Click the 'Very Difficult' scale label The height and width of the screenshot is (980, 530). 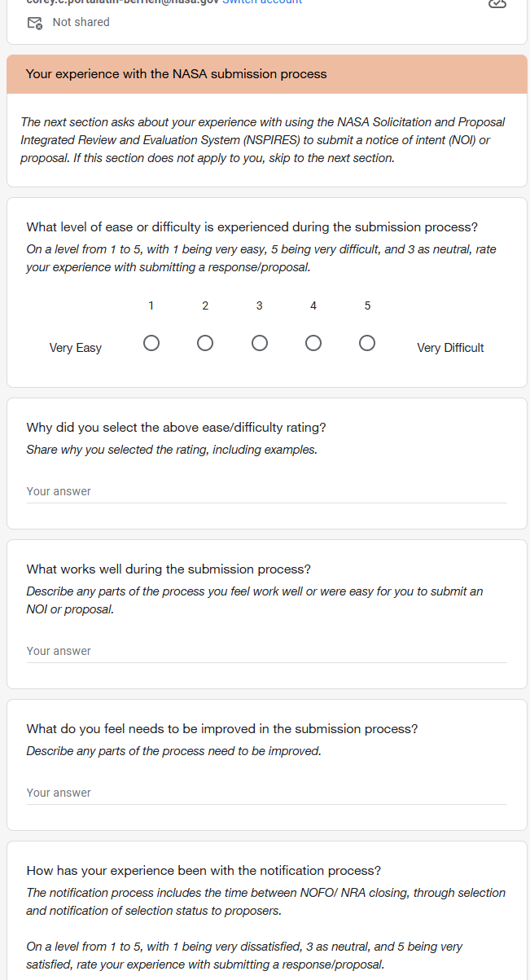pos(450,348)
